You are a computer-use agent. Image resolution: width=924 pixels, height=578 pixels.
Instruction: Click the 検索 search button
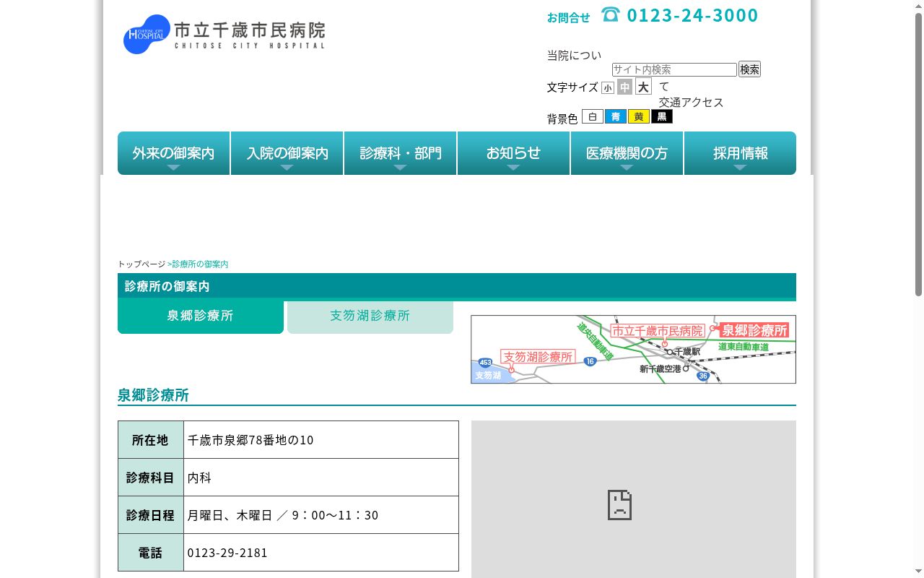tap(749, 69)
